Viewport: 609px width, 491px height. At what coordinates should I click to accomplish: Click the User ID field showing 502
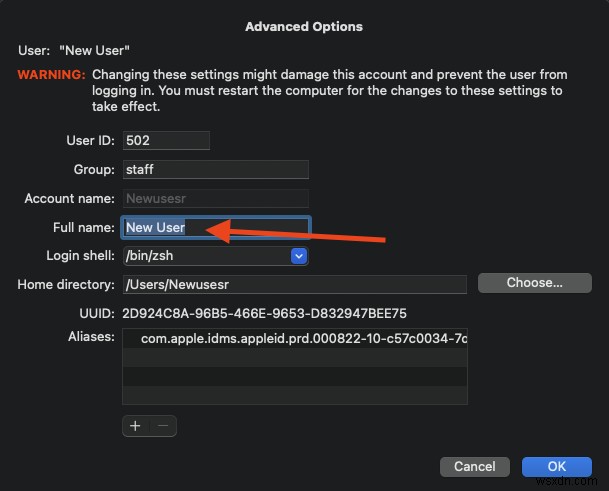166,141
